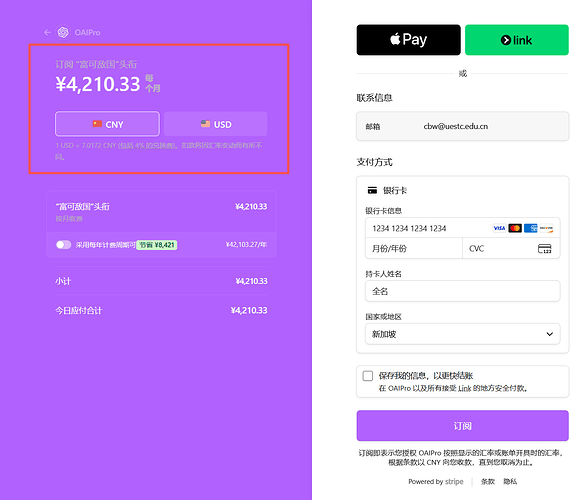Click the bank card icon beside 银行卡
The height and width of the screenshot is (500, 587).
coord(372,190)
